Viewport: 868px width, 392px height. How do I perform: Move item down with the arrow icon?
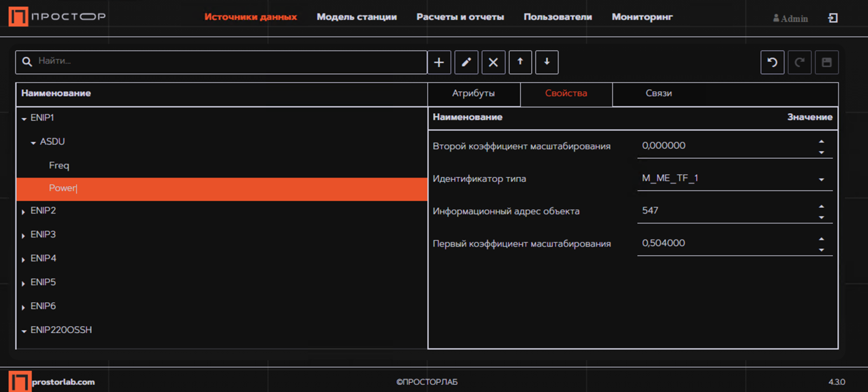[547, 63]
